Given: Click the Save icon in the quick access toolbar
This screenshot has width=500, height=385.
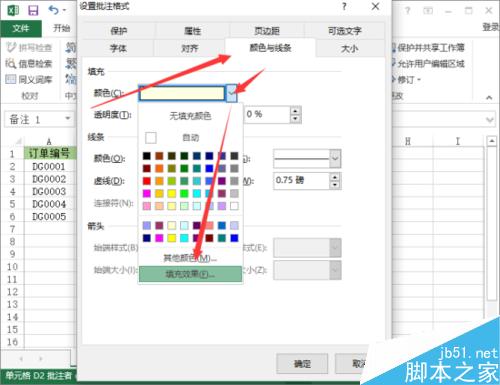Looking at the screenshot, I should [33, 10].
